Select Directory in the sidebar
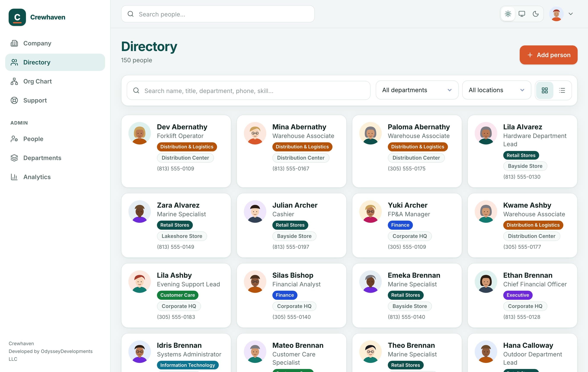The image size is (588, 372). click(55, 62)
